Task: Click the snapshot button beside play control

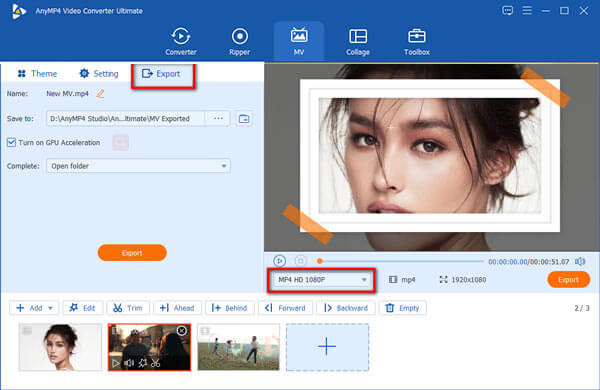Action: (301, 261)
